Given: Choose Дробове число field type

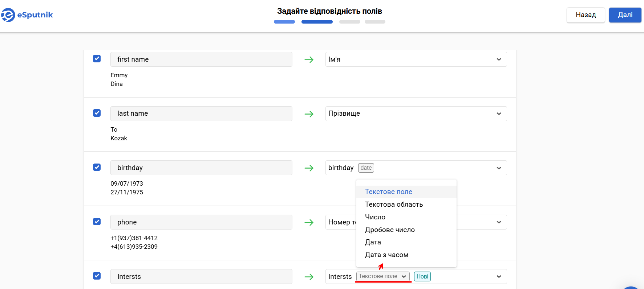Looking at the screenshot, I should pyautogui.click(x=406, y=230).
